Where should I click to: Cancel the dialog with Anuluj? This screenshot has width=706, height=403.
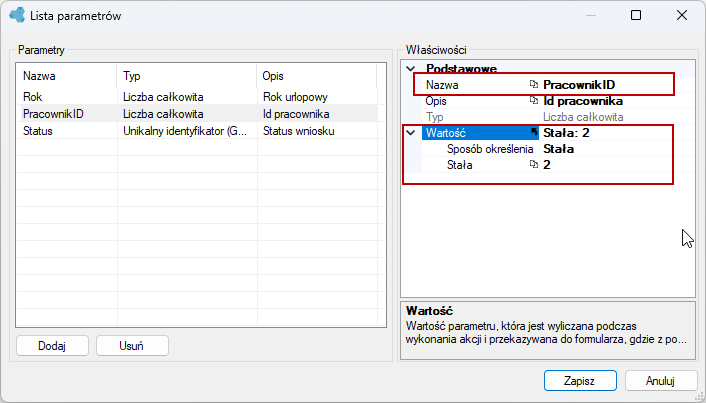point(660,380)
